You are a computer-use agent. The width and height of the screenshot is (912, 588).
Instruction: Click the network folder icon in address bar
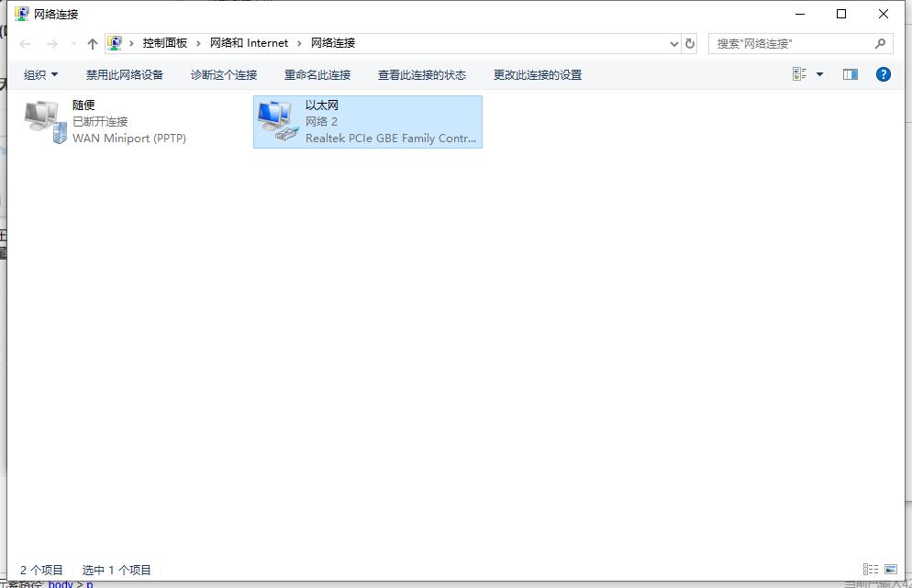pos(115,42)
